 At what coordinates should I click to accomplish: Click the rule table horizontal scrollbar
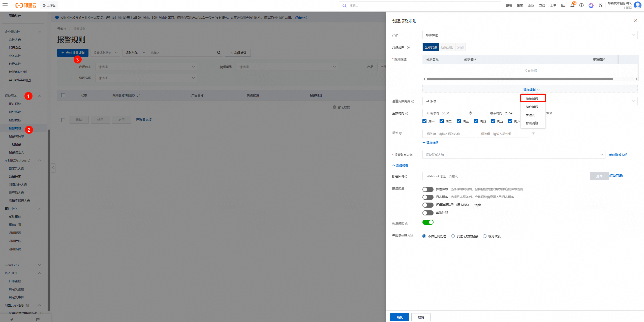click(520, 79)
